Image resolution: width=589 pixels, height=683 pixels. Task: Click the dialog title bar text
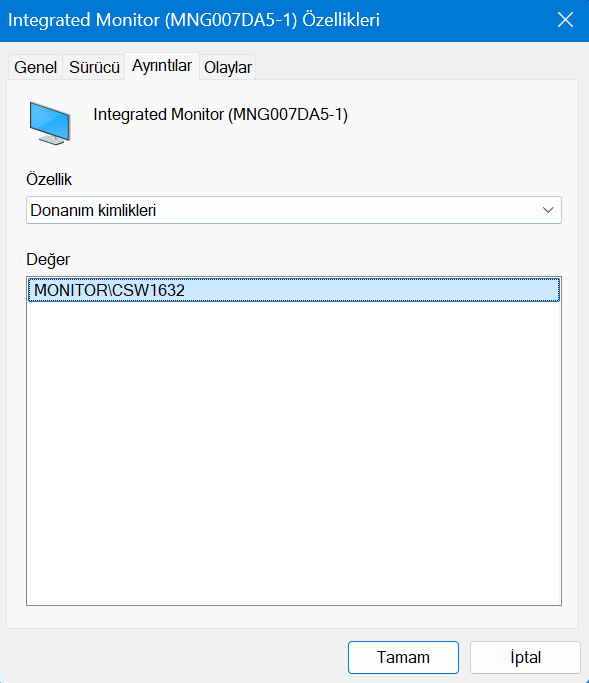point(194,20)
